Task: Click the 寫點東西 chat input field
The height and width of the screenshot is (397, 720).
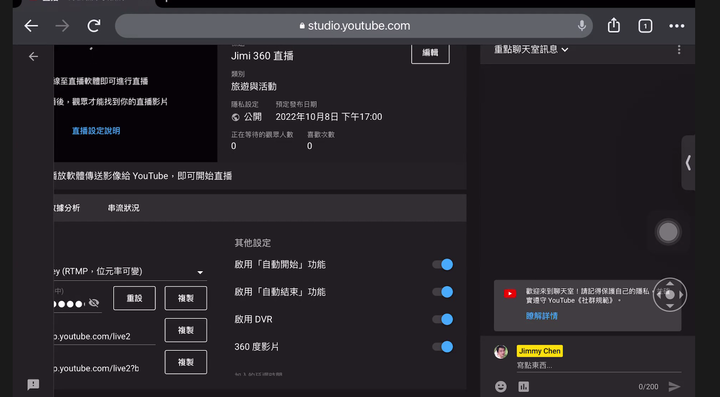Action: [599, 365]
